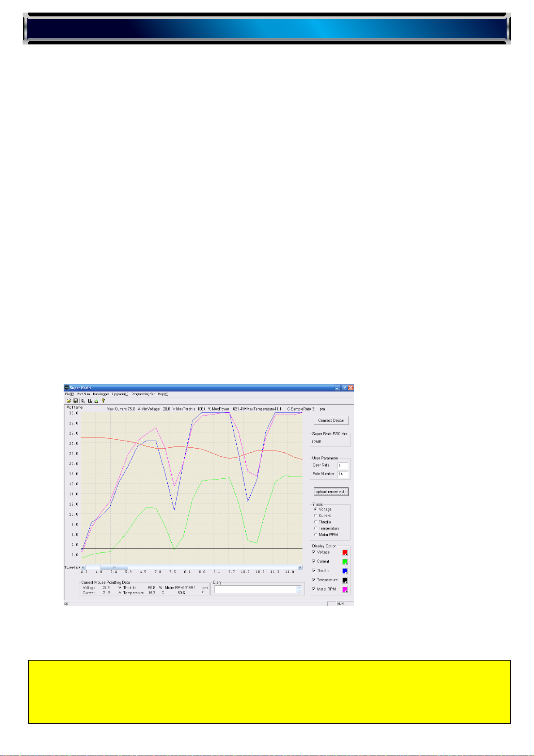Click the upload record data button
The width and height of the screenshot is (534, 756).
coord(331,492)
